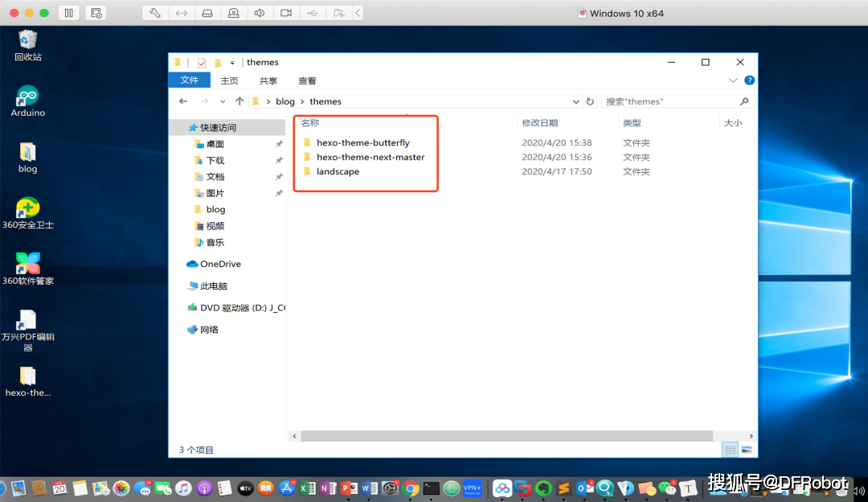Select the 万兴PDF编辑器 desktop shortcut
The width and height of the screenshot is (868, 502).
[27, 331]
